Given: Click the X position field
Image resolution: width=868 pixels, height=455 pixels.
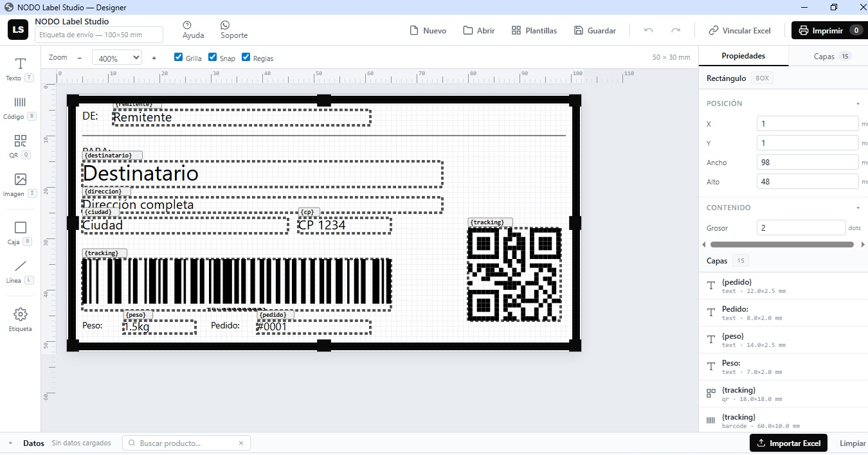Looking at the screenshot, I should click(808, 123).
